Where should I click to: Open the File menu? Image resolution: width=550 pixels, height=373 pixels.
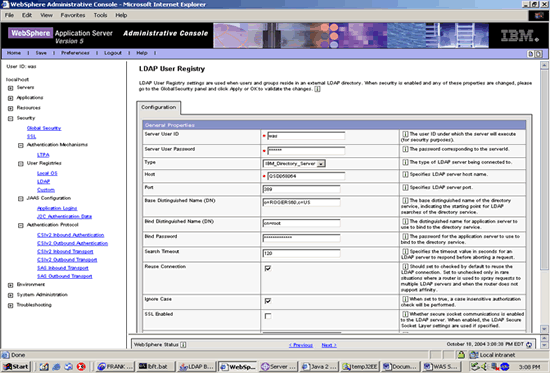pyautogui.click(x=9, y=15)
